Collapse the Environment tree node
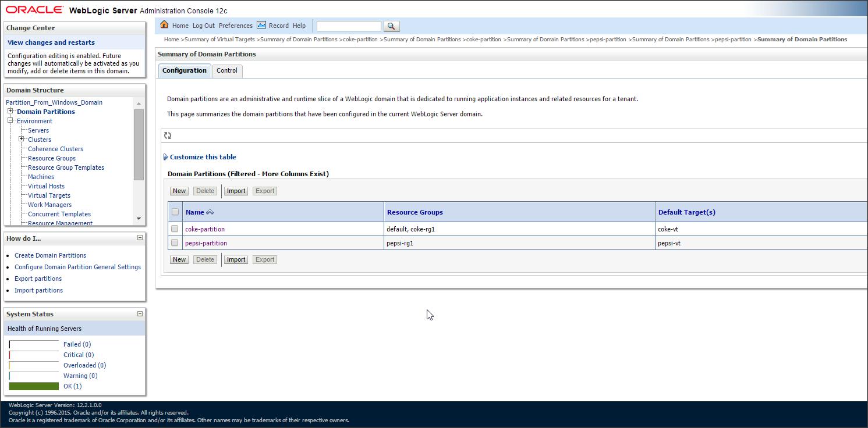868x428 pixels. pos(10,120)
